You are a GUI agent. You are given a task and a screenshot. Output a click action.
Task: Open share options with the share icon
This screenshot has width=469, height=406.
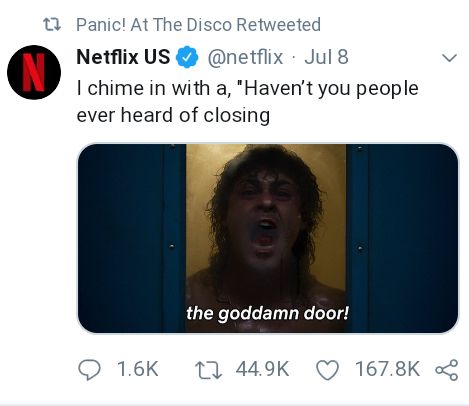[447, 369]
